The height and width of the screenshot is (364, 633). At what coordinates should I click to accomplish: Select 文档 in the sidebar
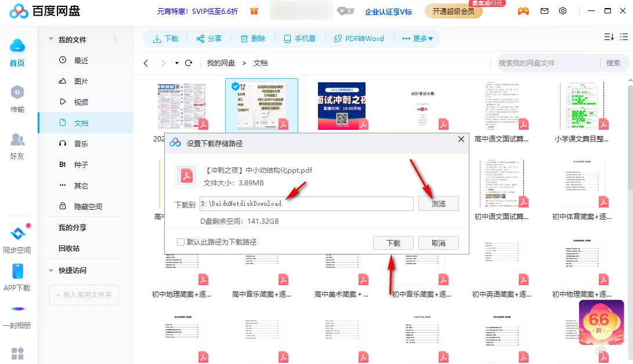(x=86, y=123)
